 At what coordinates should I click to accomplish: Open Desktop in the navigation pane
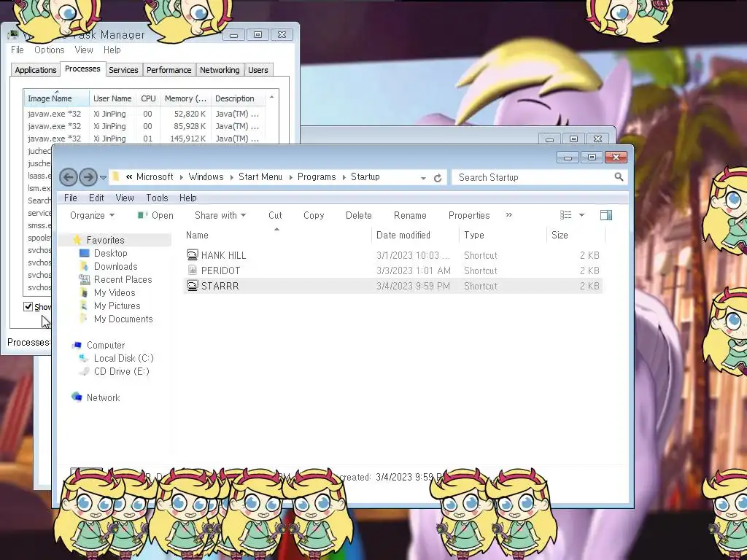click(x=110, y=253)
